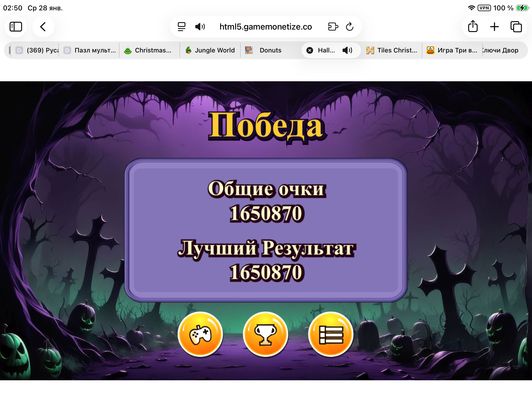This screenshot has height=399, width=532.
Task: Toggle the Safari sidebar panel
Action: (16, 27)
